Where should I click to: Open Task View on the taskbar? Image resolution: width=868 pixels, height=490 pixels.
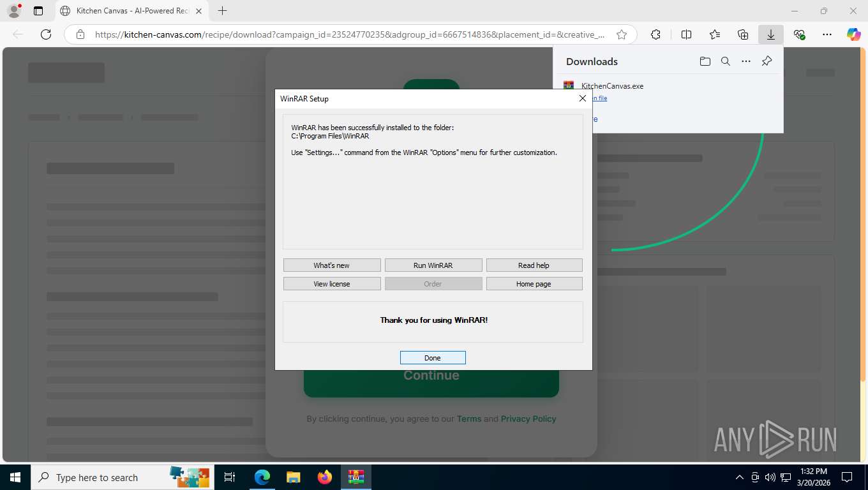230,477
